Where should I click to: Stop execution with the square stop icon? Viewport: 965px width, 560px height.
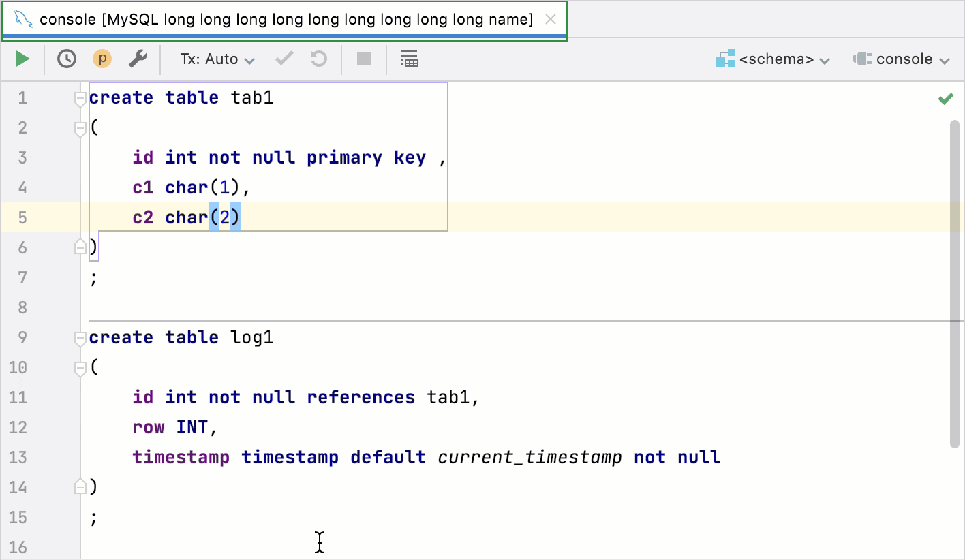point(364,59)
